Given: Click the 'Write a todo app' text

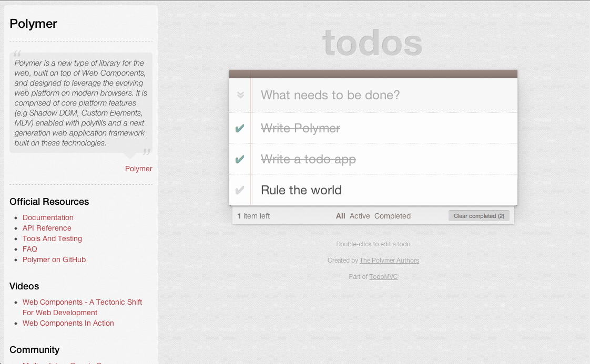Looking at the screenshot, I should (x=308, y=160).
